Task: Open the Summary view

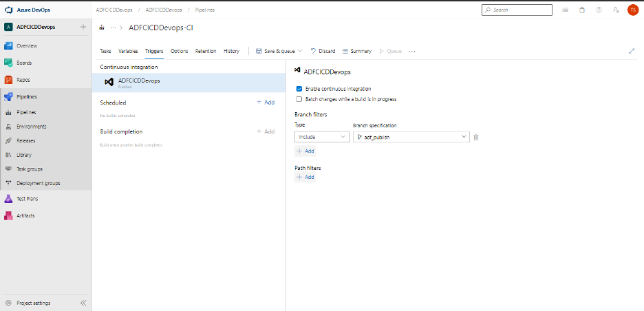Action: pyautogui.click(x=357, y=52)
